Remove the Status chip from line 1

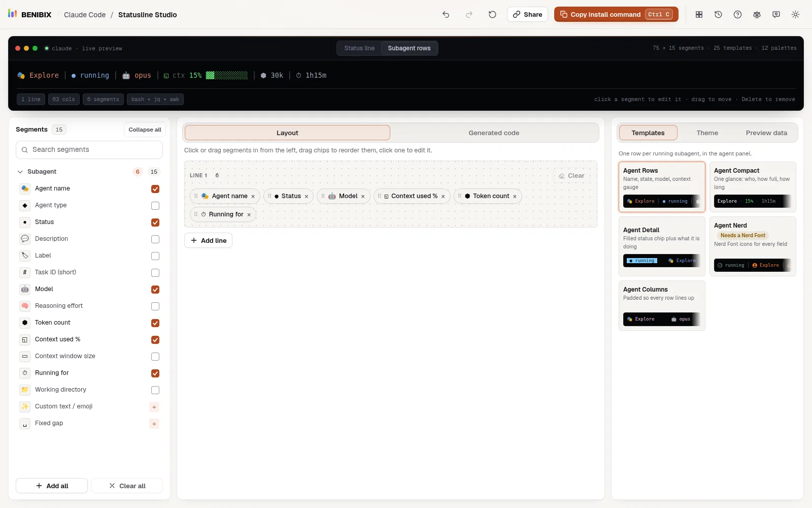306,197
